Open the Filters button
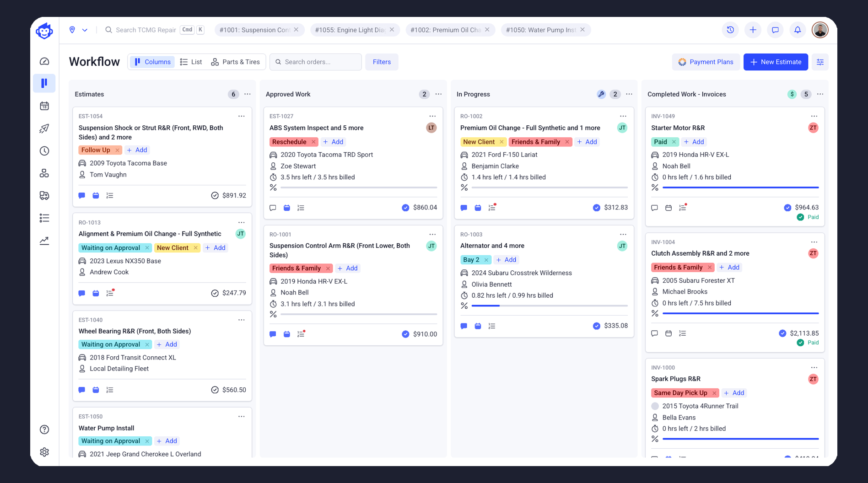This screenshot has width=868, height=483. [382, 62]
